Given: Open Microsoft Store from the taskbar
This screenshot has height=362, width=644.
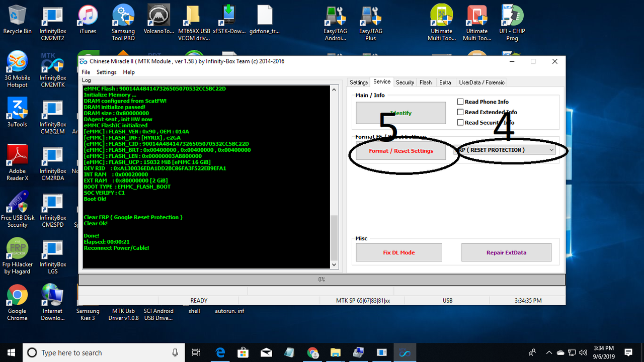Looking at the screenshot, I should tap(244, 352).
